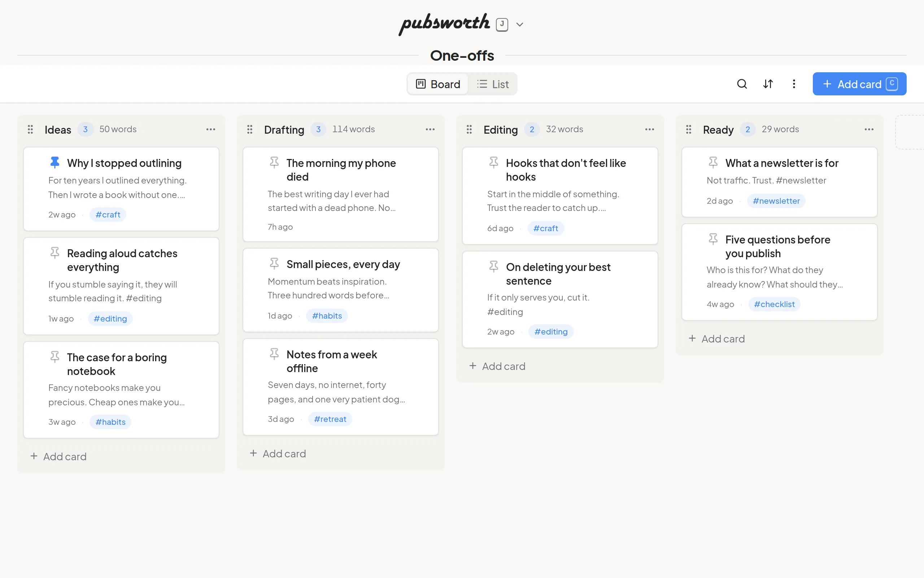Add a card to the Ideas column
The image size is (924, 578).
(58, 456)
